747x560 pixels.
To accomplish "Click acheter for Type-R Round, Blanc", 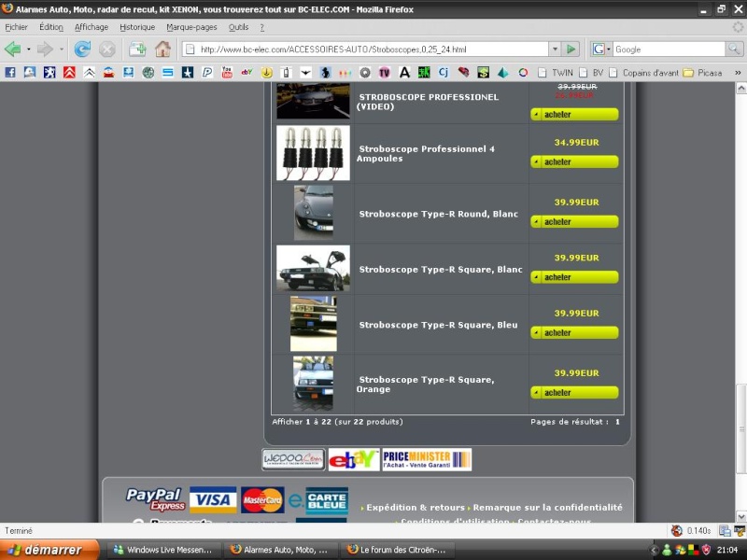I will click(574, 221).
